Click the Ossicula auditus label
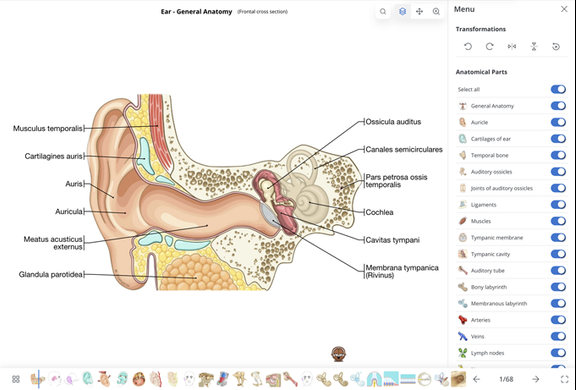576x390 pixels. 393,122
